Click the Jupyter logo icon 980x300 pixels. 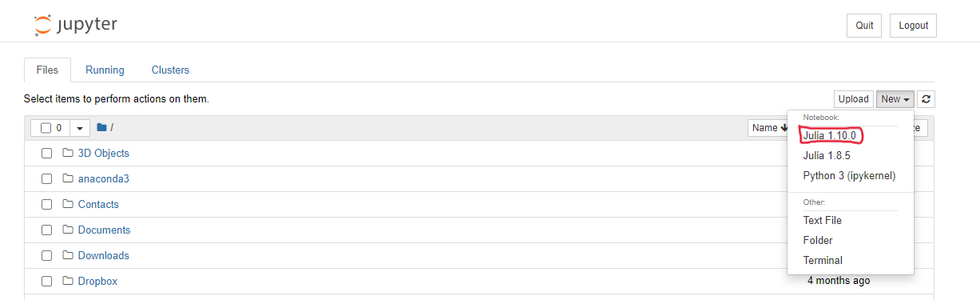[x=42, y=25]
